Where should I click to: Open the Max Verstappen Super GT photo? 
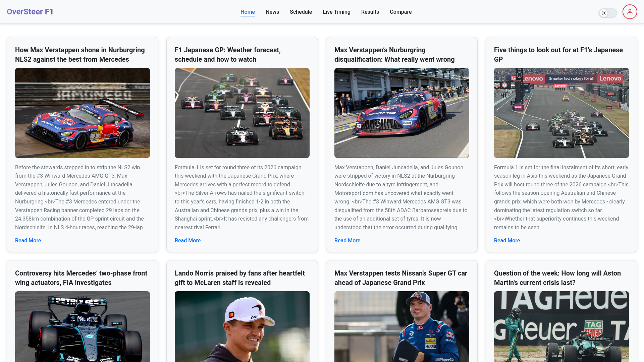pyautogui.click(x=402, y=326)
